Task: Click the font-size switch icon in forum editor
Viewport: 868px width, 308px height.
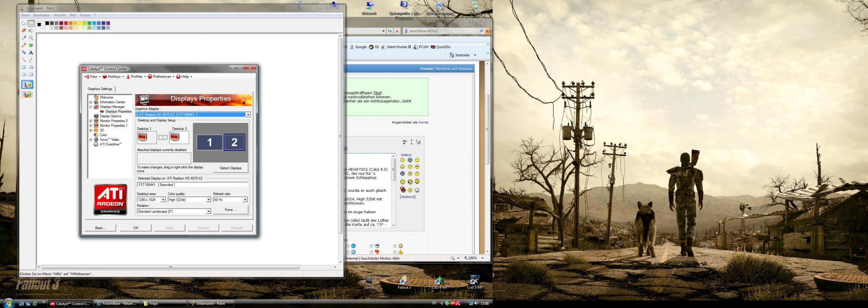Action: [418, 142]
